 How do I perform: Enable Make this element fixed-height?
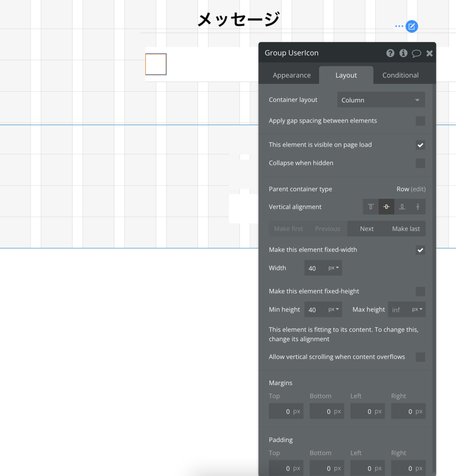(420, 292)
